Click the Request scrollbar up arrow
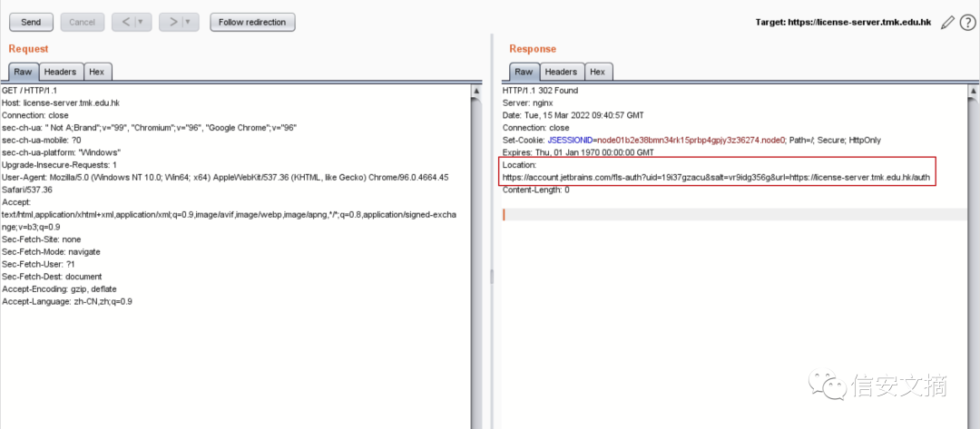Screen dimensions: 980x429 [x=476, y=91]
